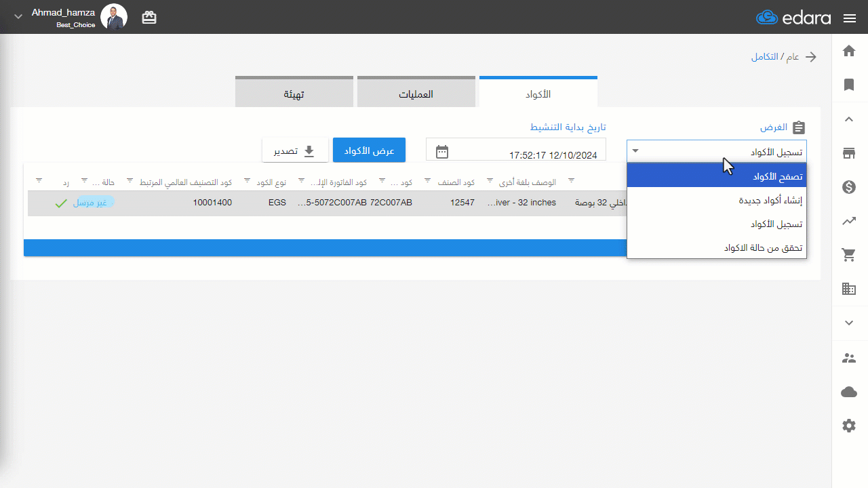868x488 pixels.
Task: Click the الغرض combo box showing تسجيل الأكواد
Action: (717, 151)
